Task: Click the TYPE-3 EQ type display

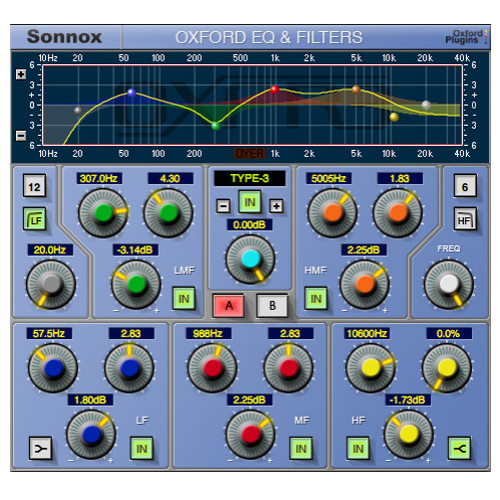Action: tap(250, 178)
